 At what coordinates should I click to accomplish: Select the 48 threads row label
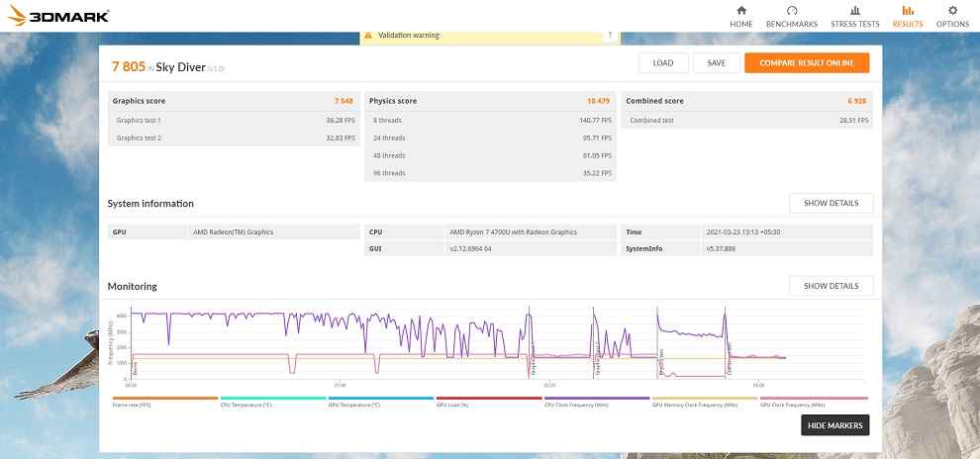[x=389, y=155]
